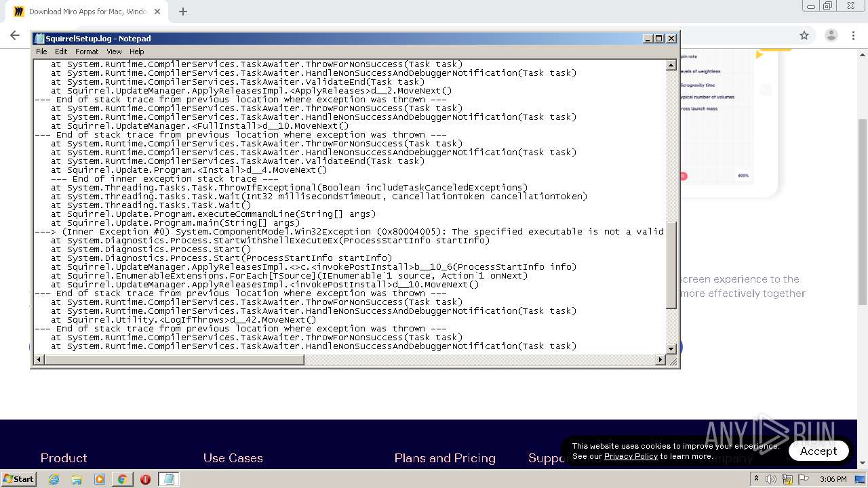Open the red Opera icon in the taskbar
Viewport: 868px width, 488px height.
(145, 479)
